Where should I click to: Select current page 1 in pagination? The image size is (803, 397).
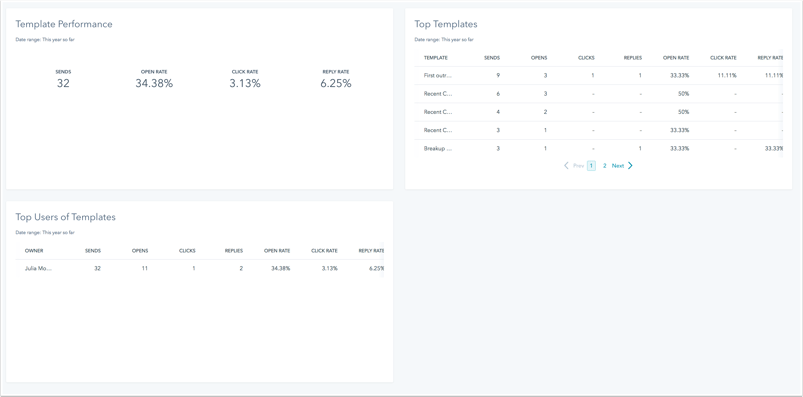(591, 166)
